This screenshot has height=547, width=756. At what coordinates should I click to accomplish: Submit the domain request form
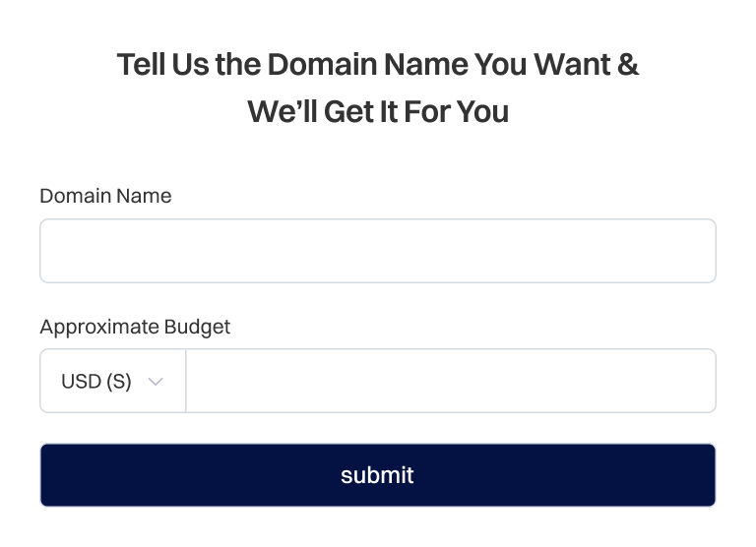click(377, 475)
